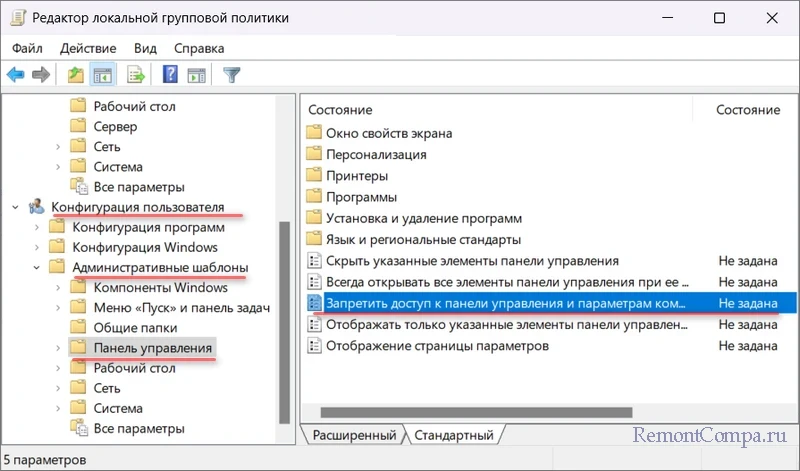Click the title bar app scroll icon
Screen dimensions: 800x471
tap(18, 18)
